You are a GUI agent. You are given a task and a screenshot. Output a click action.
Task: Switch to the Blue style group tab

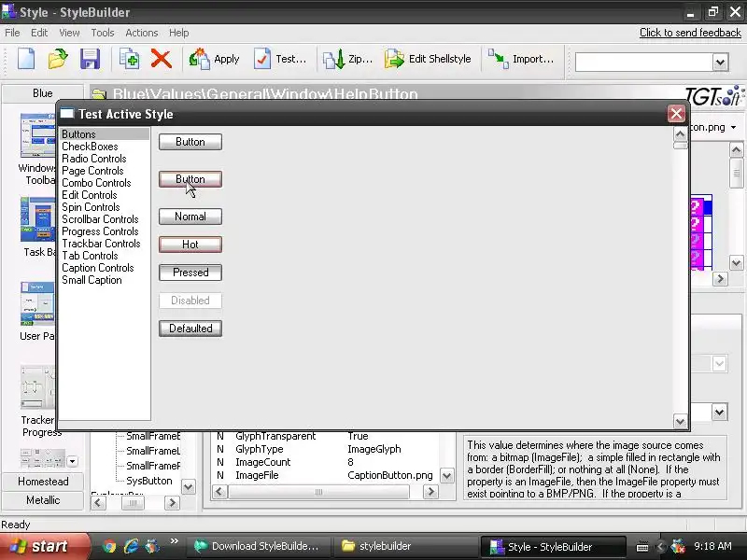click(42, 93)
